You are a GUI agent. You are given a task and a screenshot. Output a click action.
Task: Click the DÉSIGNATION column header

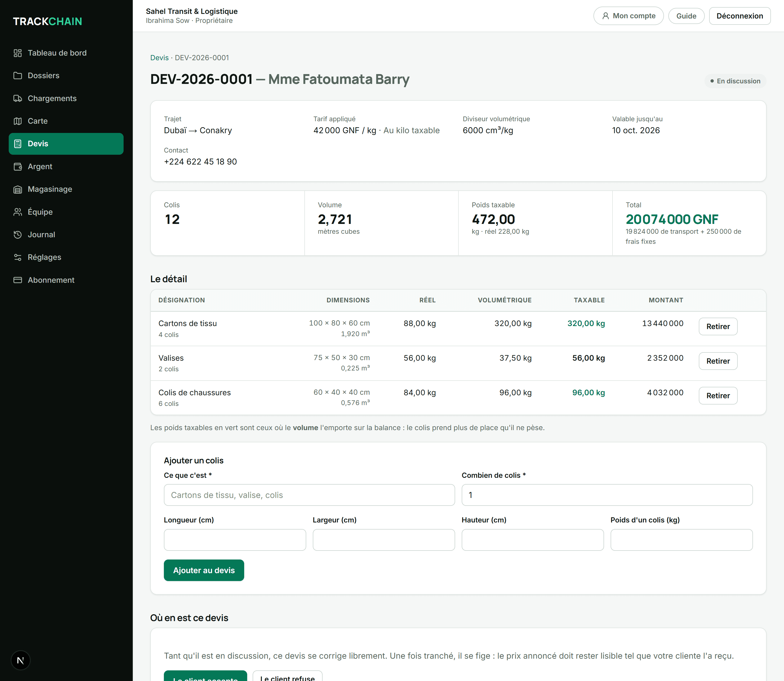point(182,300)
